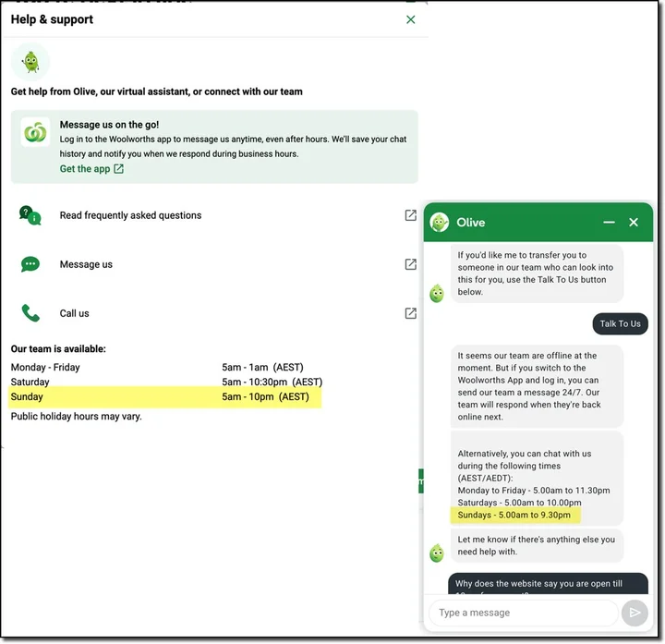Click the Talk To Us chat bubble

(620, 323)
